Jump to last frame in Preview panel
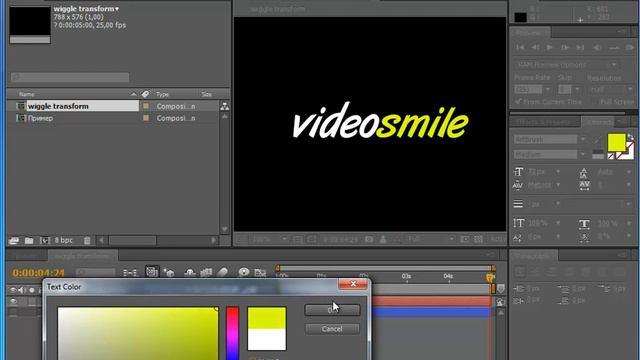This screenshot has width=640, height=360. point(580,48)
